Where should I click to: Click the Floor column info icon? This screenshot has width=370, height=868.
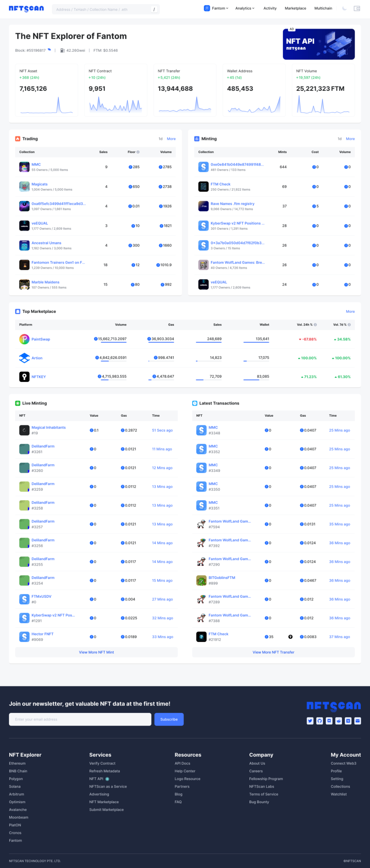click(138, 152)
